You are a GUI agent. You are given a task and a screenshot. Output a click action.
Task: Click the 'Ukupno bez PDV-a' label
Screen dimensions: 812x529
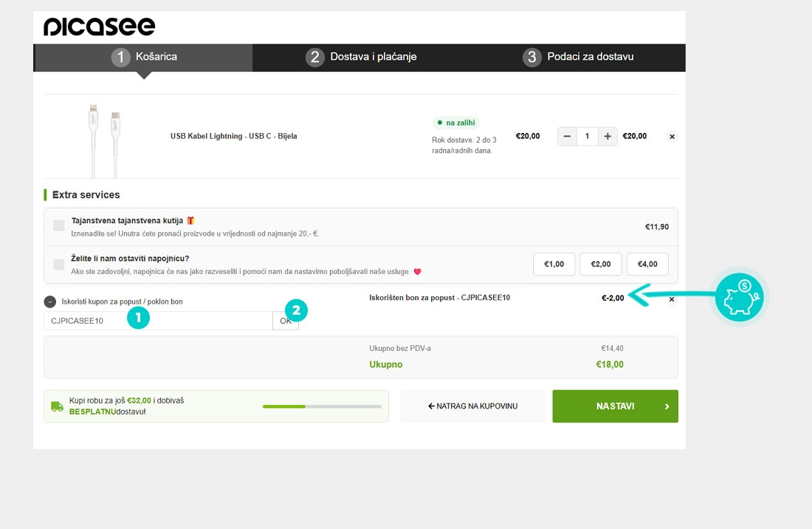pyautogui.click(x=400, y=348)
